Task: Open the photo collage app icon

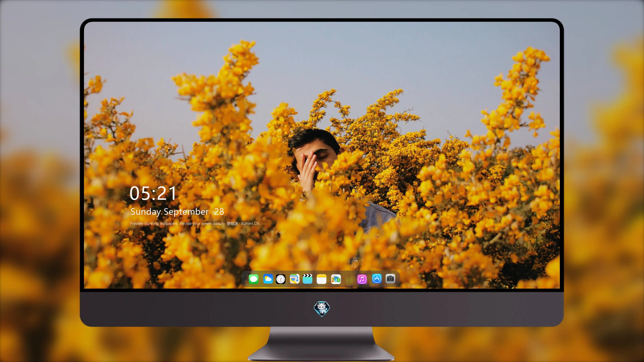Action: [336, 279]
